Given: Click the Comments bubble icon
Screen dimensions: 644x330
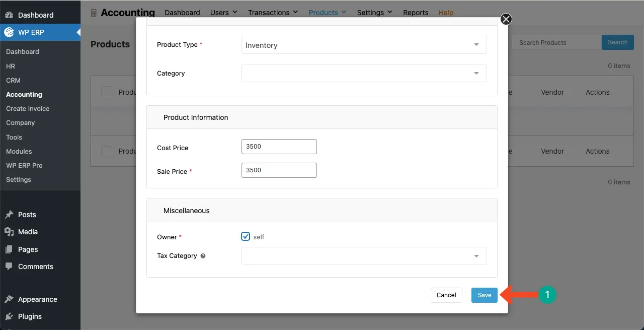Looking at the screenshot, I should (9, 267).
